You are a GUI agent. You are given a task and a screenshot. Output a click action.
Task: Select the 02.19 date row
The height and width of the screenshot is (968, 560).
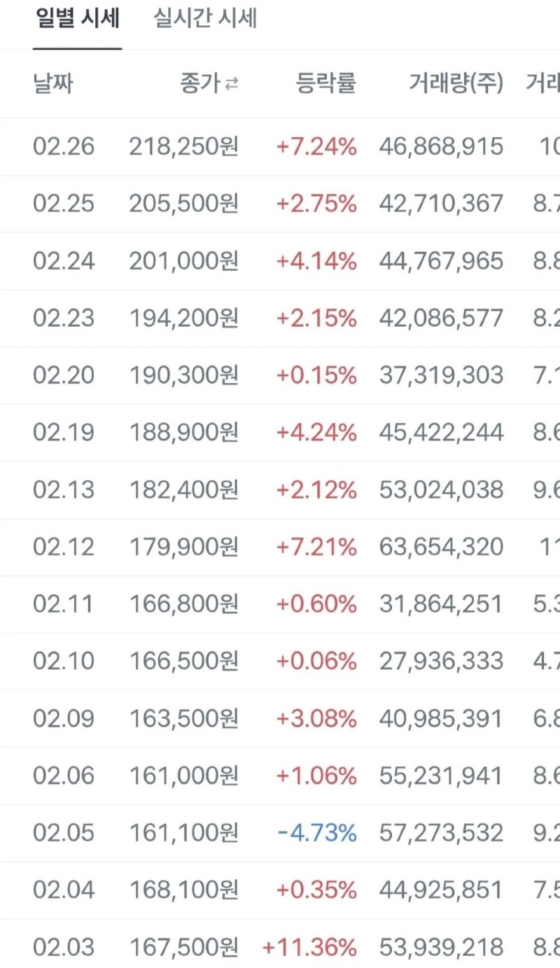(63, 433)
